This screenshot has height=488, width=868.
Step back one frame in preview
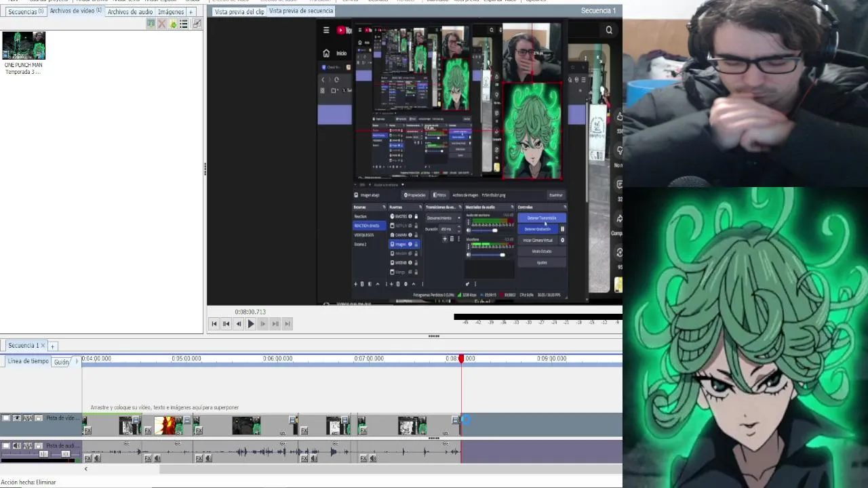(239, 324)
